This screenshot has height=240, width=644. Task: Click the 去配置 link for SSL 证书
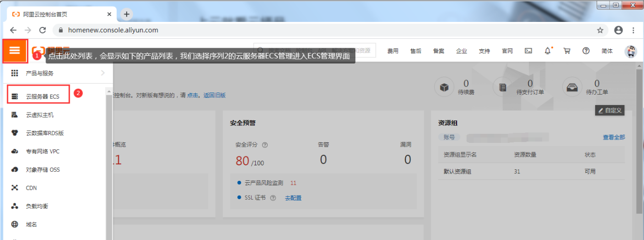coord(293,198)
